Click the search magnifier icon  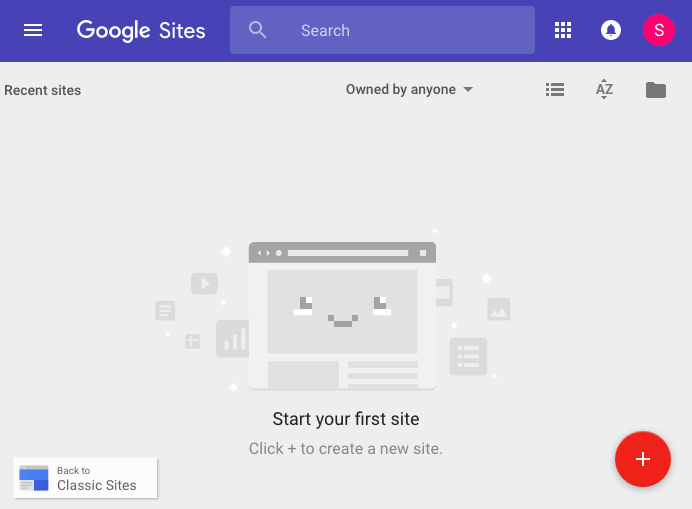[x=258, y=30]
